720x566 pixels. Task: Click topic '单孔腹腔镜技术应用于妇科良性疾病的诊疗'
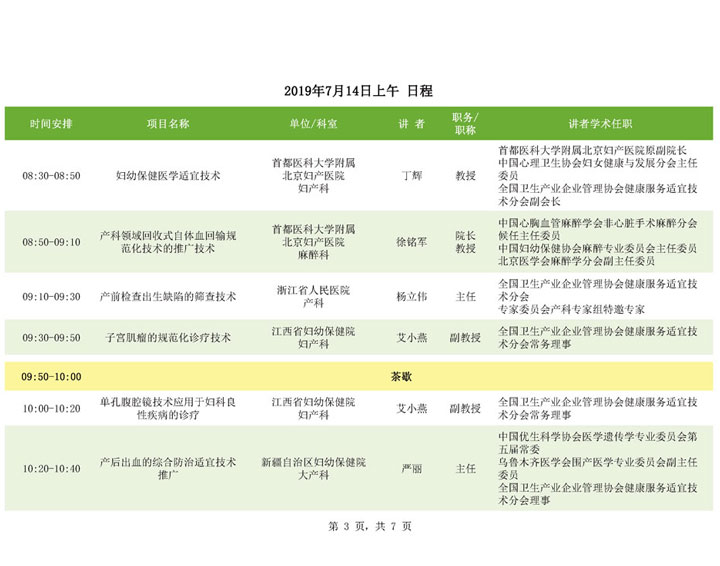(168, 409)
